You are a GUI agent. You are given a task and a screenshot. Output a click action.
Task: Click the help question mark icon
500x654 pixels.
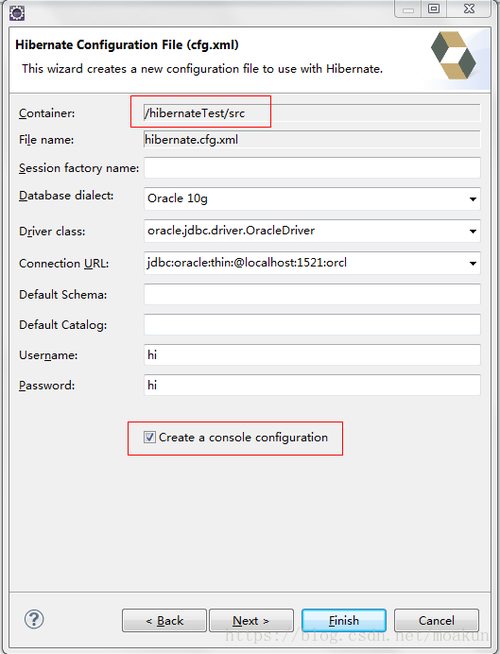(x=34, y=619)
